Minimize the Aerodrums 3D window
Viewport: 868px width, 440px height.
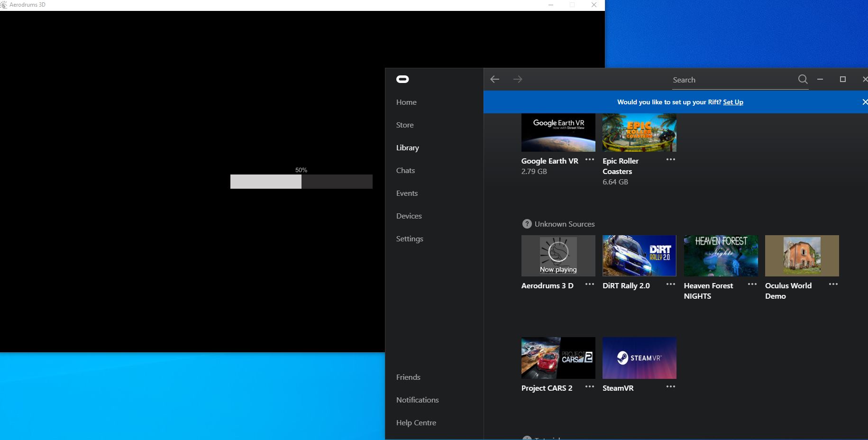click(x=551, y=5)
